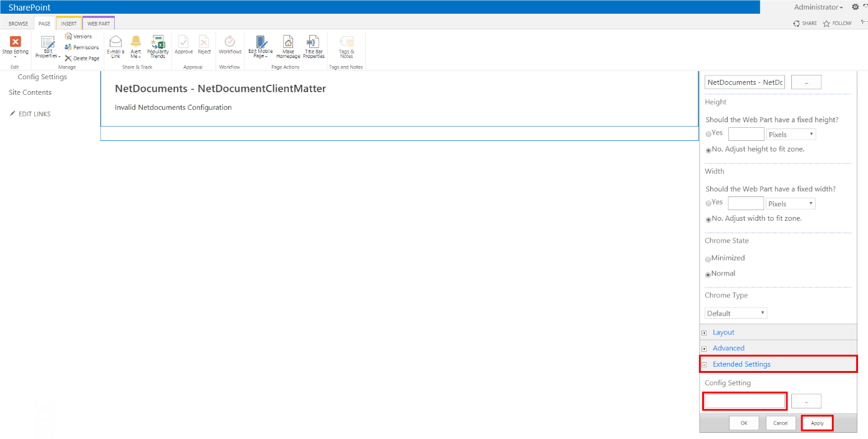This screenshot has width=868, height=439.
Task: Open the settings gear menu
Action: click(856, 7)
